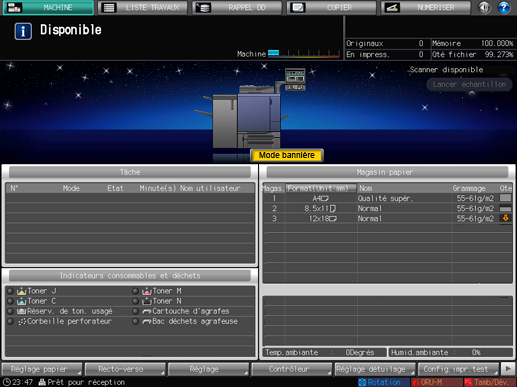Click the punch bin Corbeille perforateur icon
Screen dimensions: 517x387
click(22, 321)
